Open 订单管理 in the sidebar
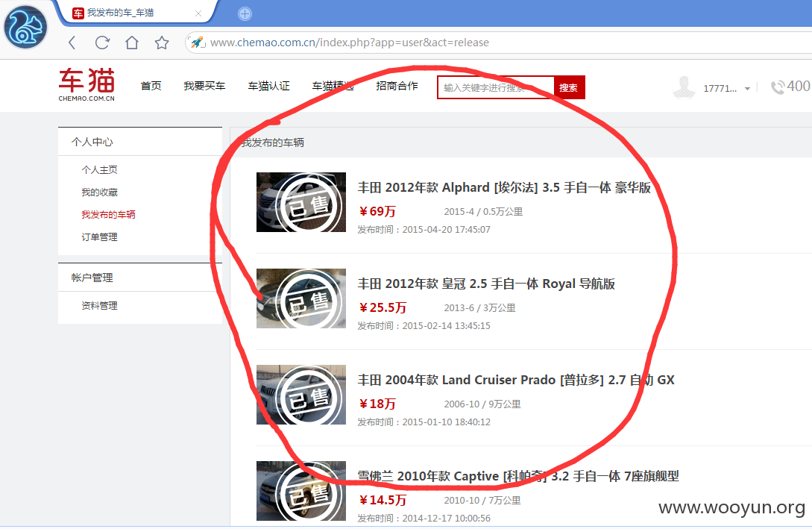Screen dimensions: 812x529 click(x=99, y=237)
